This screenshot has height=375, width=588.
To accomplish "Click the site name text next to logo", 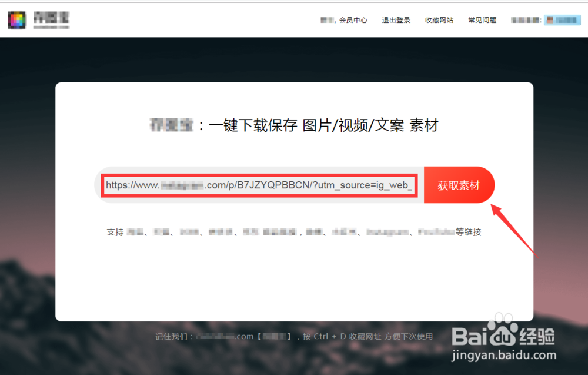I will 53,19.
